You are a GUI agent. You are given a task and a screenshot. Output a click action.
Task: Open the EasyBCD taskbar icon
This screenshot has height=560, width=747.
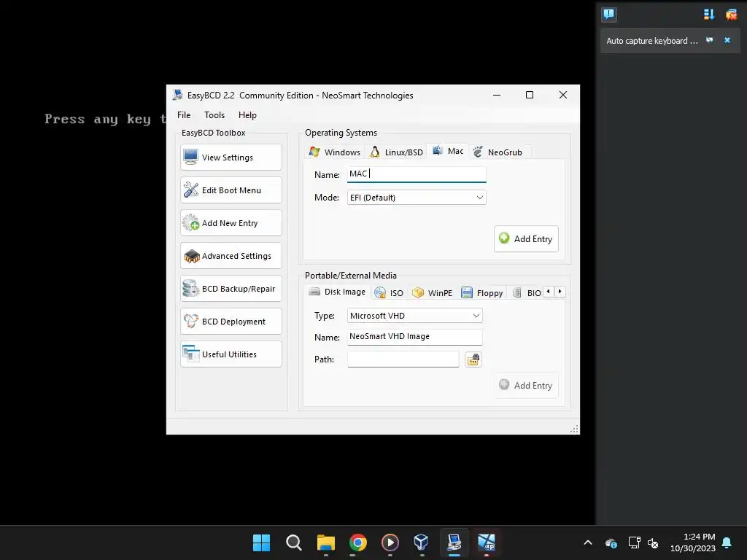click(454, 542)
